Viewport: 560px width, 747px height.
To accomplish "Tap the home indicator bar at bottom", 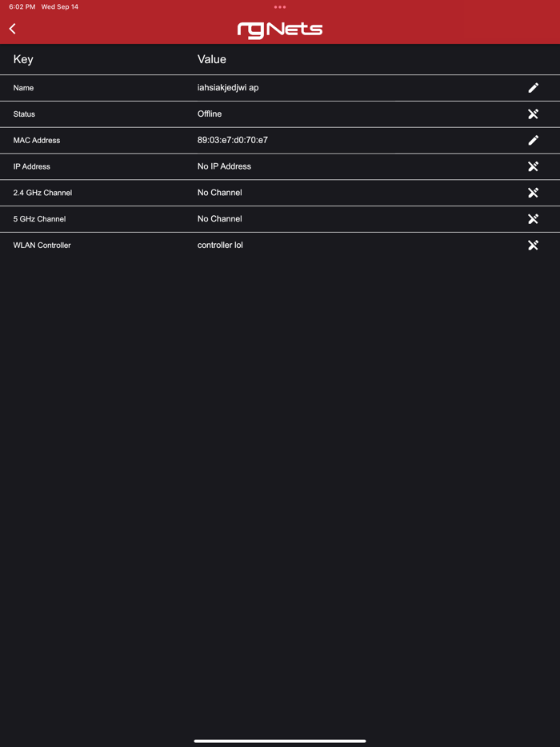I will [x=279, y=740].
